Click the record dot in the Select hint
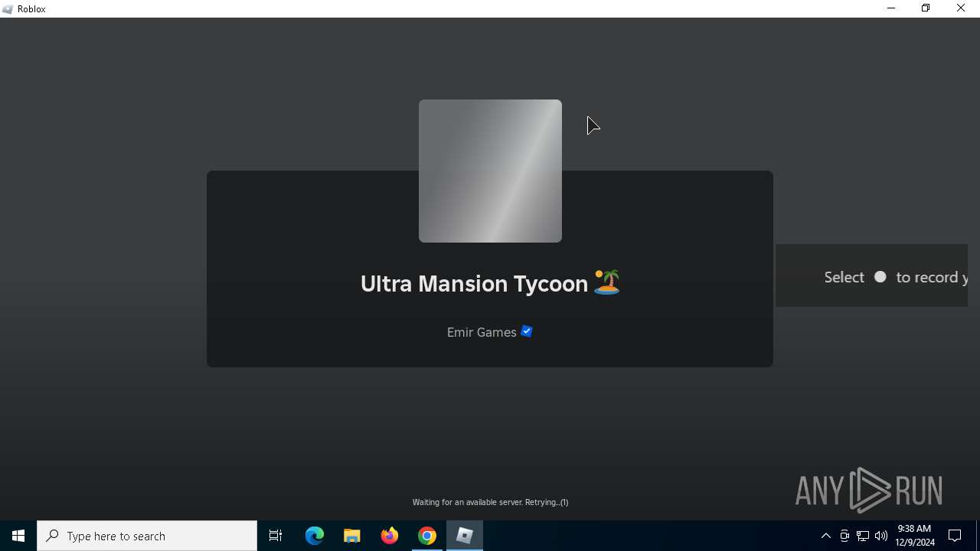Image resolution: width=980 pixels, height=551 pixels. [880, 277]
